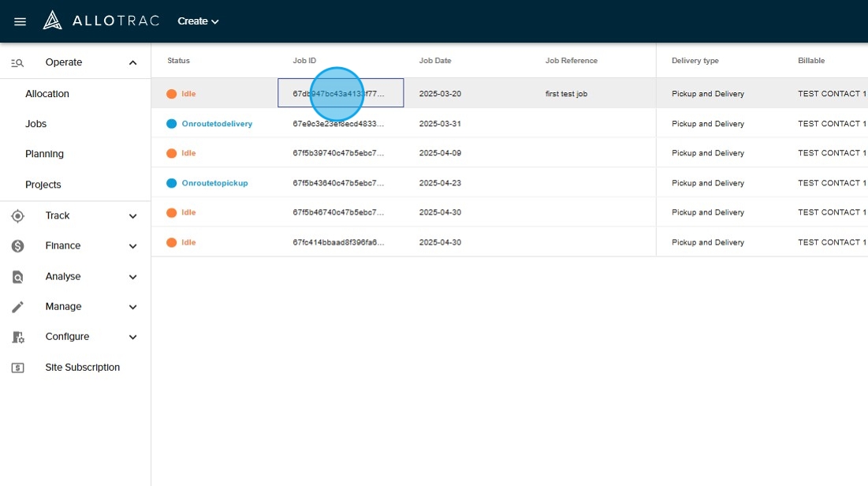
Task: Click the Onroutetopickup status link
Action: tap(214, 183)
